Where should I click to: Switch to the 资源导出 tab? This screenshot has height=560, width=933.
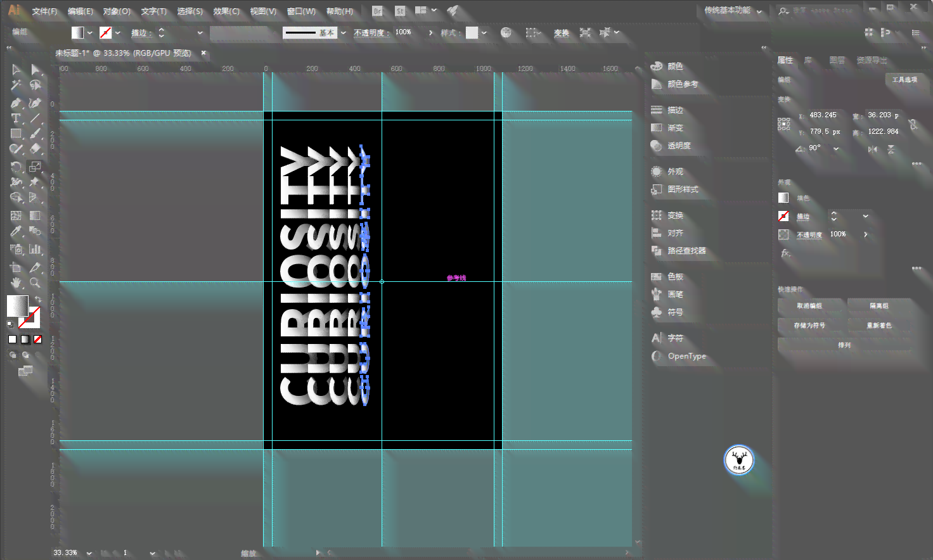872,60
